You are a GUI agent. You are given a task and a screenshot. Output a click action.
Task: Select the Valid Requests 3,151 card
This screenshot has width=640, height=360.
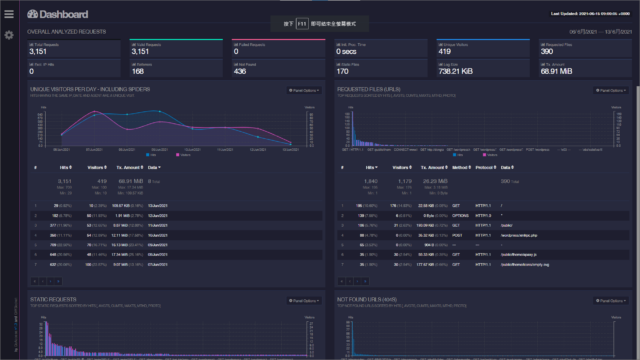176,48
